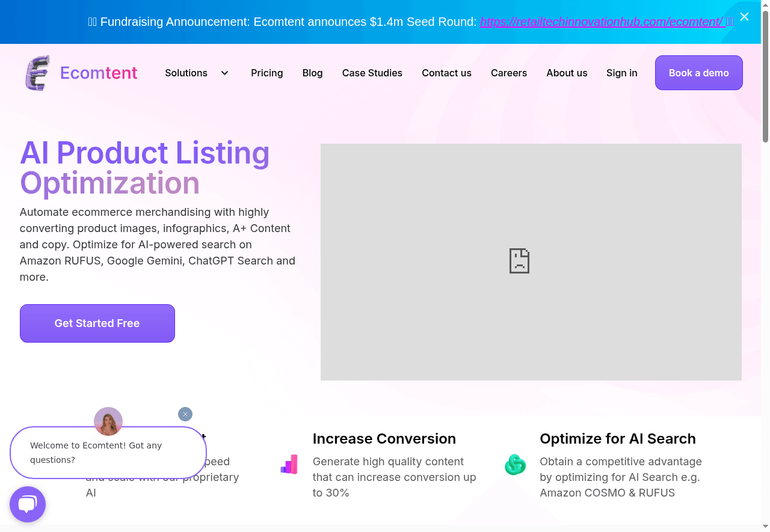Open the chat widget bubble icon
The width and height of the screenshot is (770, 532).
pos(28,504)
